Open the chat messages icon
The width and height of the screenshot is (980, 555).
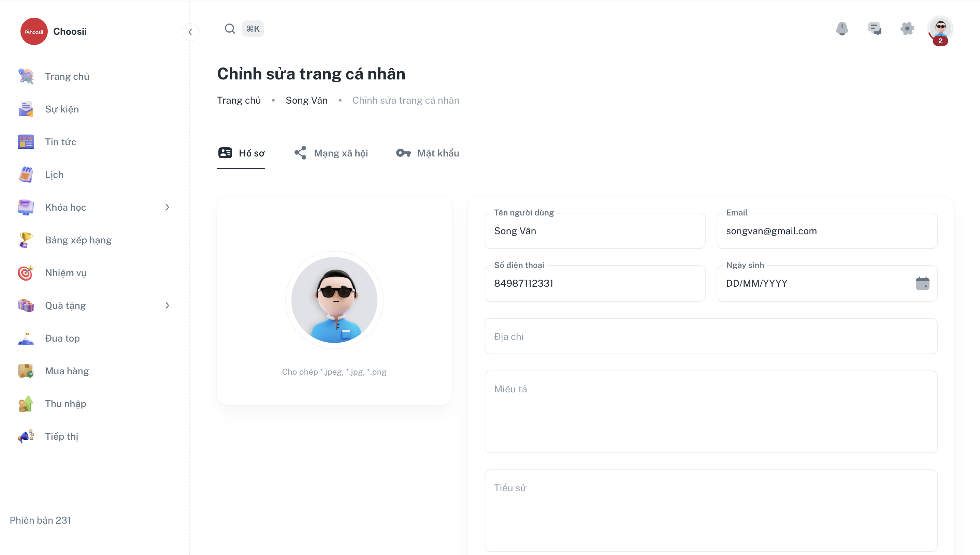(x=874, y=29)
